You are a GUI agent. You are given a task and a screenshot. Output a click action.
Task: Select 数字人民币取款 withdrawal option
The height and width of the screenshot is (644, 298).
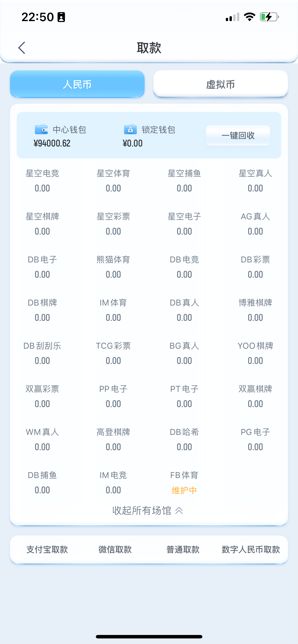click(x=251, y=549)
